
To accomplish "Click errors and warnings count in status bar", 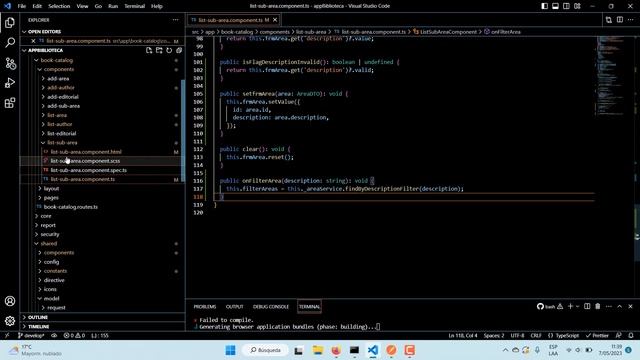I will (74, 336).
